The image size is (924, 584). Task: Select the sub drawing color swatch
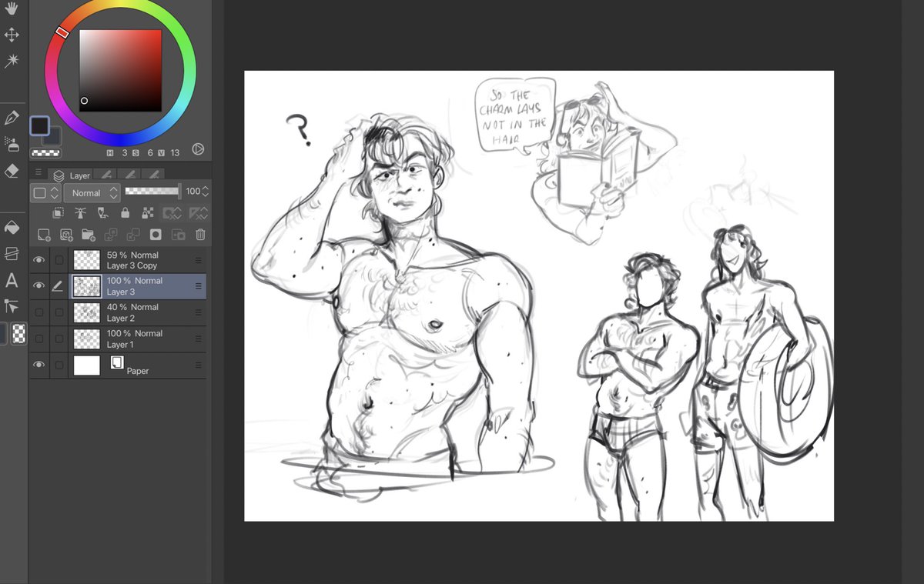(x=53, y=137)
